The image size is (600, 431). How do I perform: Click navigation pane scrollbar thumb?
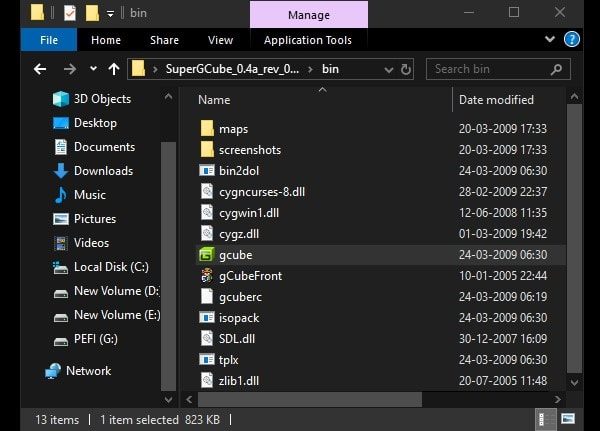168,266
